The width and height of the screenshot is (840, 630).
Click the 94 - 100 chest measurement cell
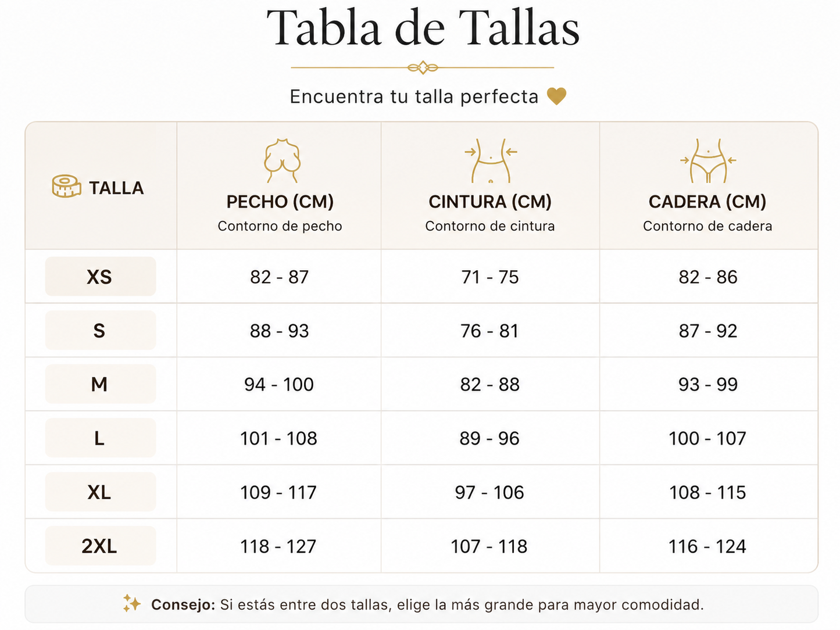(279, 384)
